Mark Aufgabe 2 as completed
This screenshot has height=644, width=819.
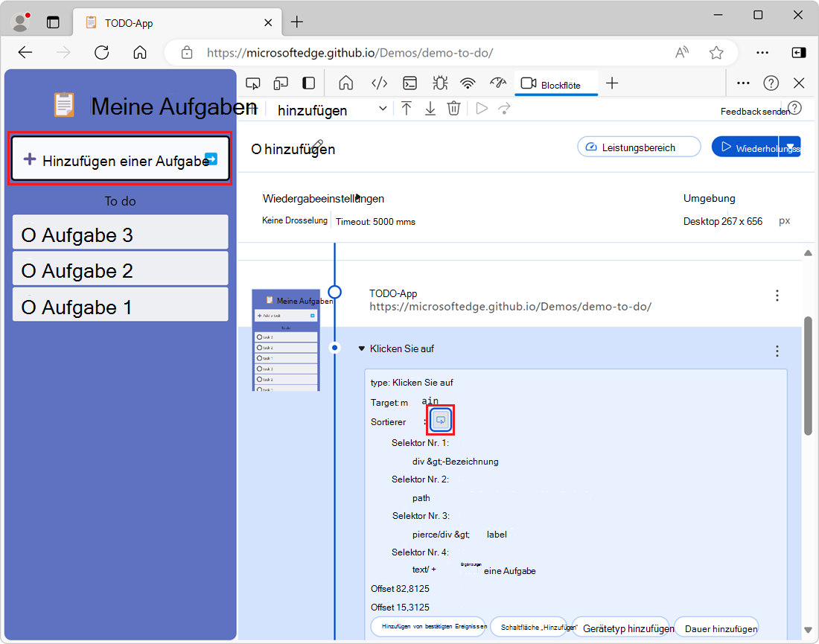pyautogui.click(x=29, y=271)
